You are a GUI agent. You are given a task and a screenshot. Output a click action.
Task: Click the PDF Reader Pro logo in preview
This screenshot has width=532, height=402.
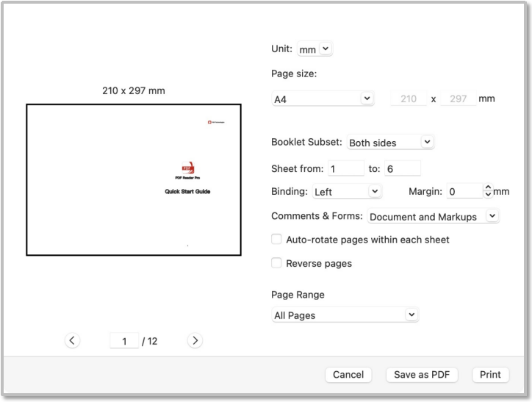coord(188,168)
